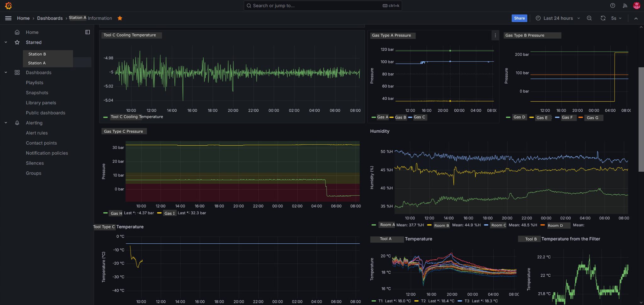Click the Grafana logo icon
The image size is (644, 305).
coord(8,6)
